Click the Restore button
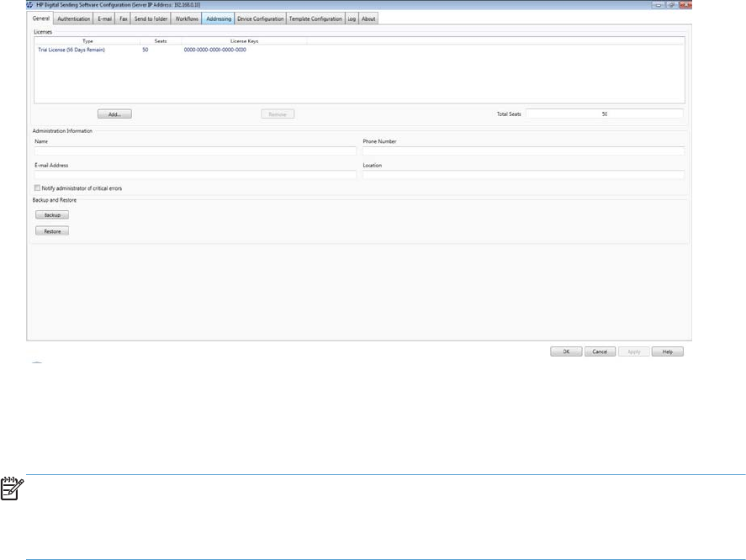 tap(52, 231)
